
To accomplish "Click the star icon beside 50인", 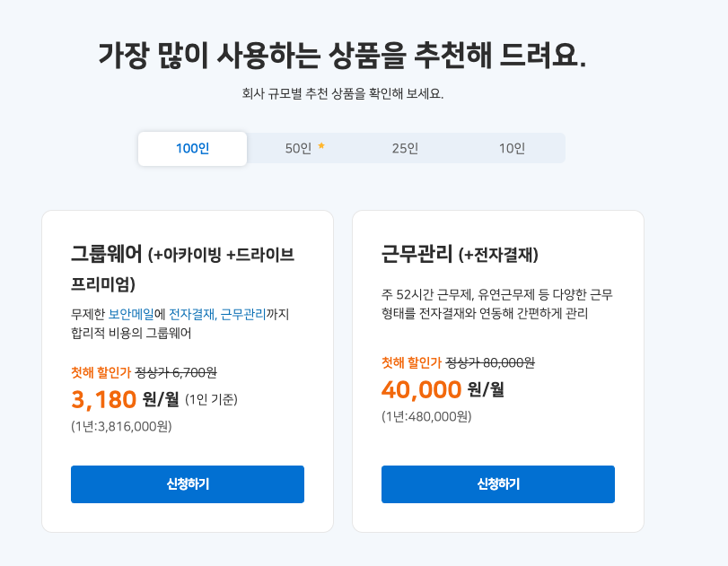I will click(x=321, y=146).
